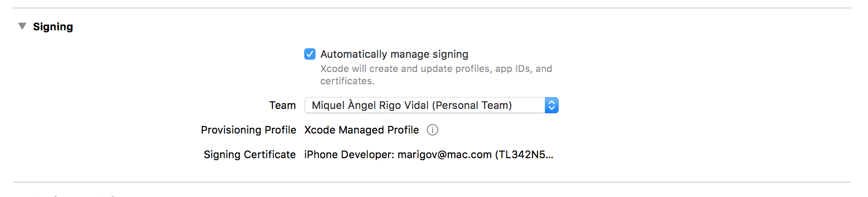
Task: Click the Provisioning Profile label
Action: [x=248, y=130]
